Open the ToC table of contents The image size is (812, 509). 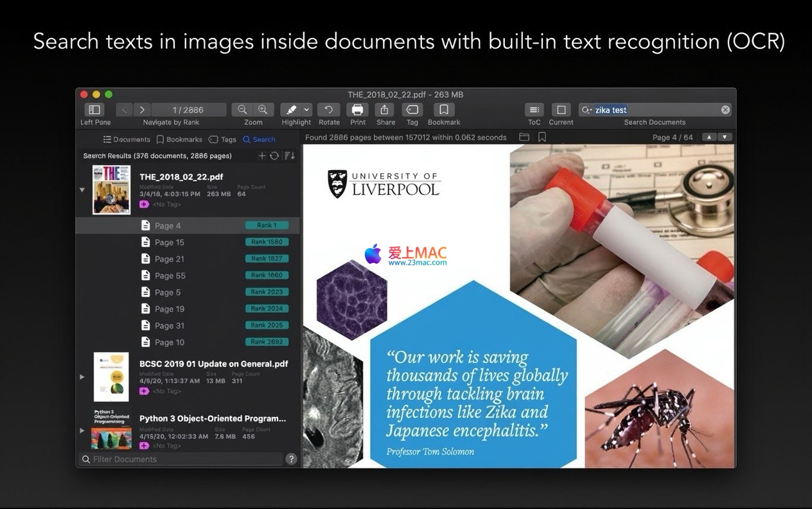click(534, 110)
